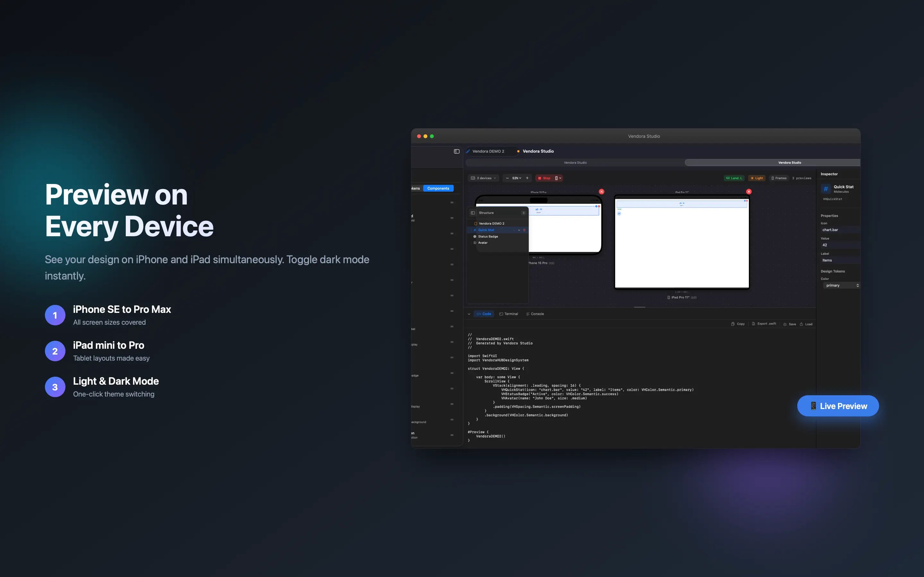Open the 52% zoom level dropdown
This screenshot has width=924, height=577.
(517, 178)
